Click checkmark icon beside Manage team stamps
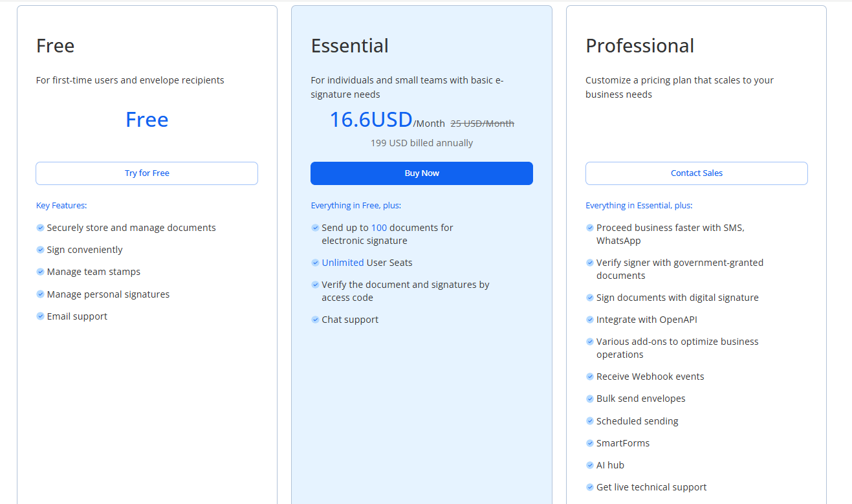 40,272
